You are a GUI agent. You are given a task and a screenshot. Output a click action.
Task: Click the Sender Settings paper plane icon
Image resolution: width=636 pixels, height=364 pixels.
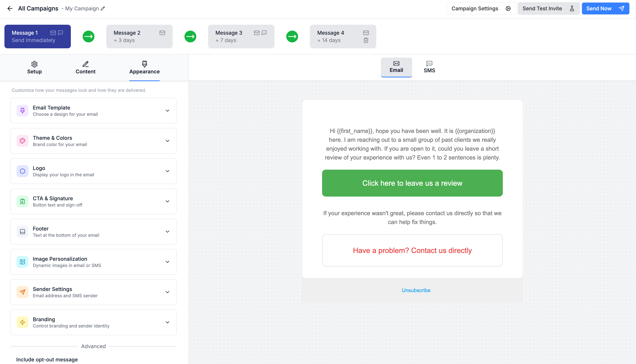[x=23, y=292]
